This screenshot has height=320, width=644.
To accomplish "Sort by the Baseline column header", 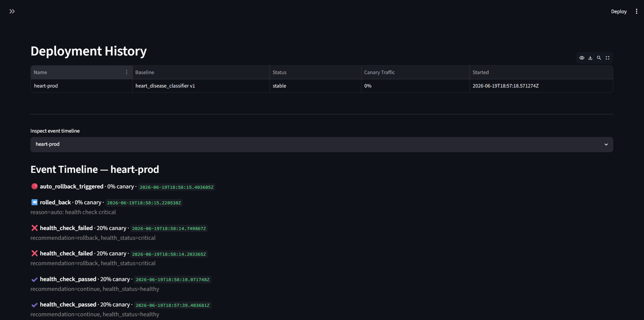I will tap(201, 72).
